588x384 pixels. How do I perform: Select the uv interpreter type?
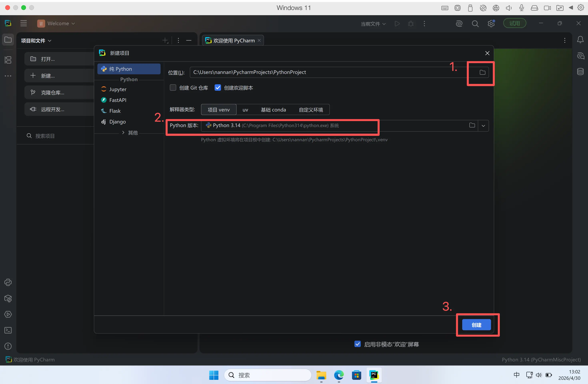[x=245, y=109]
